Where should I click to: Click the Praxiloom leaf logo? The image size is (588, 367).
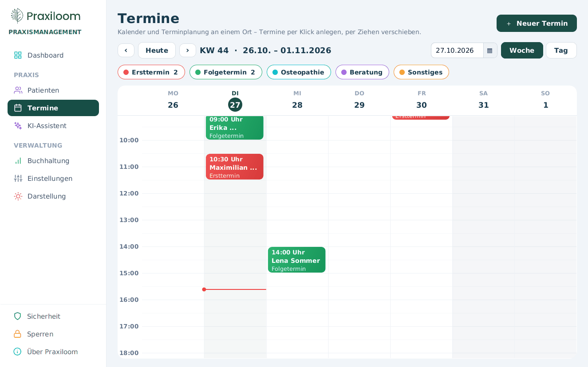[x=17, y=16]
